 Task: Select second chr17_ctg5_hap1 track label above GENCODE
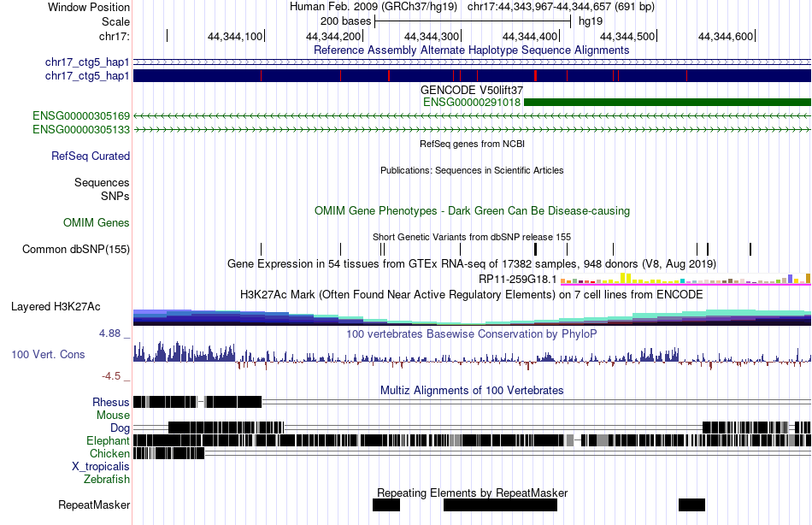coord(87,76)
